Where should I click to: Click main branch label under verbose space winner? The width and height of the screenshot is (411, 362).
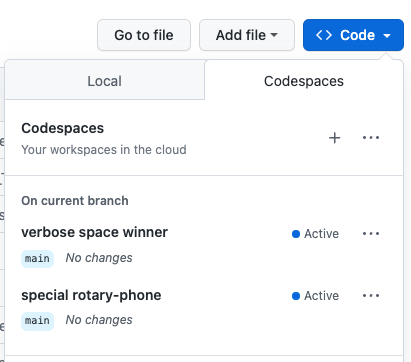37,259
